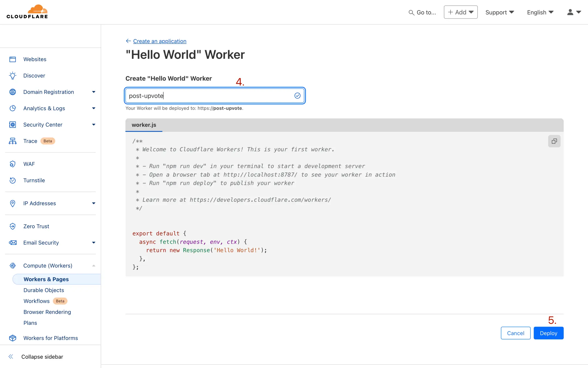588x368 pixels.
Task: Click the Cloudflare logo
Action: [x=27, y=12]
